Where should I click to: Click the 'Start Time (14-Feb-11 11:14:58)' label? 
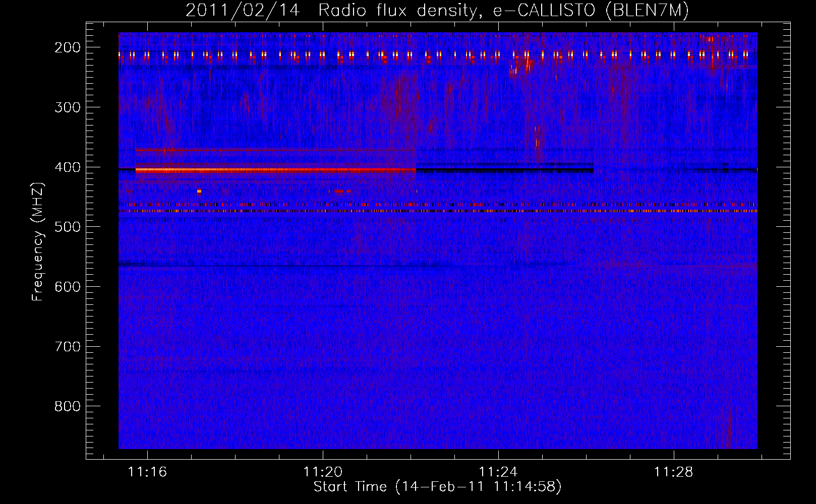click(x=437, y=487)
